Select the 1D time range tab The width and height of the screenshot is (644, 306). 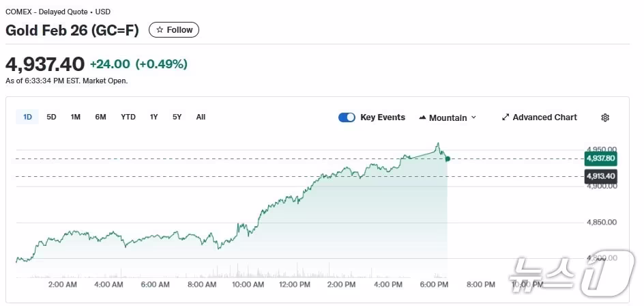pyautogui.click(x=28, y=117)
